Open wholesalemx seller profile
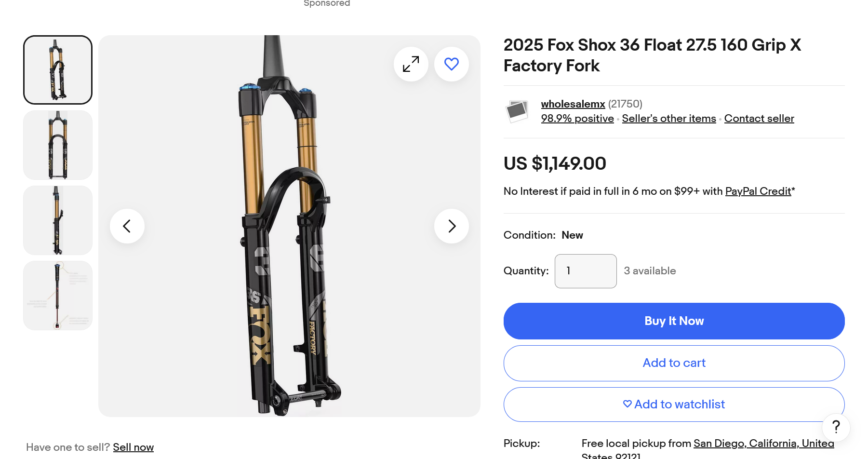868x459 pixels. (573, 104)
